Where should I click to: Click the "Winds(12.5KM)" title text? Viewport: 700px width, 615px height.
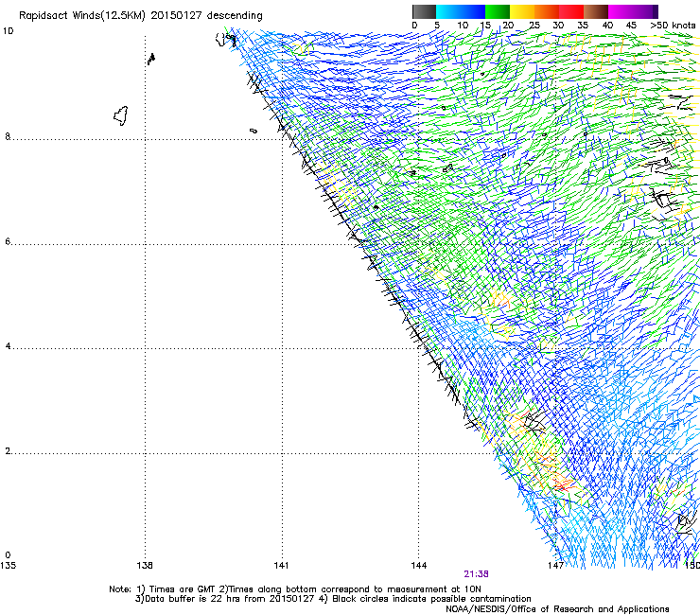pos(109,16)
